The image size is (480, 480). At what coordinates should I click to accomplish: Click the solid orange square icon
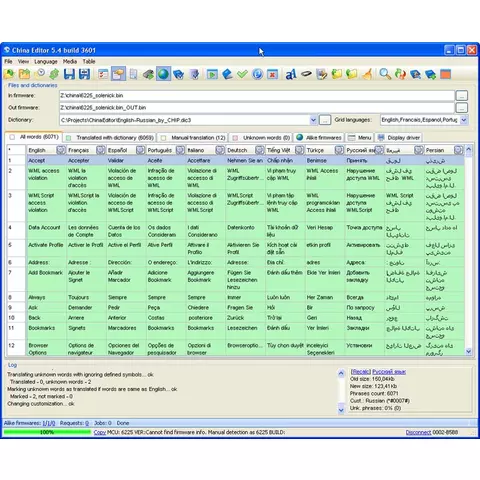tap(446, 74)
